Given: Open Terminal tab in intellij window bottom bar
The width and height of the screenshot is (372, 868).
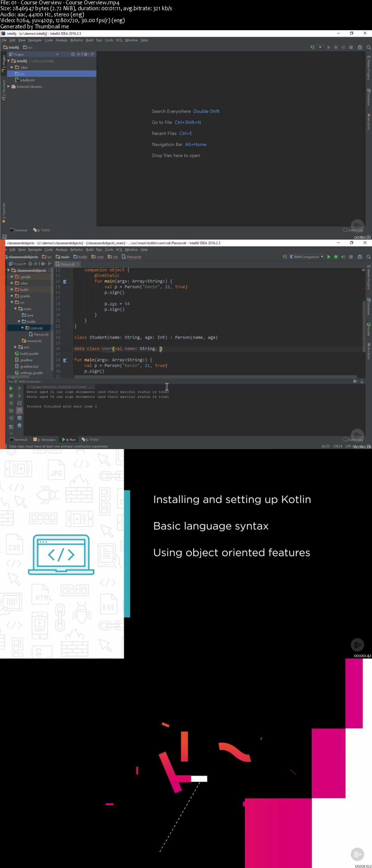Looking at the screenshot, I should point(19,230).
